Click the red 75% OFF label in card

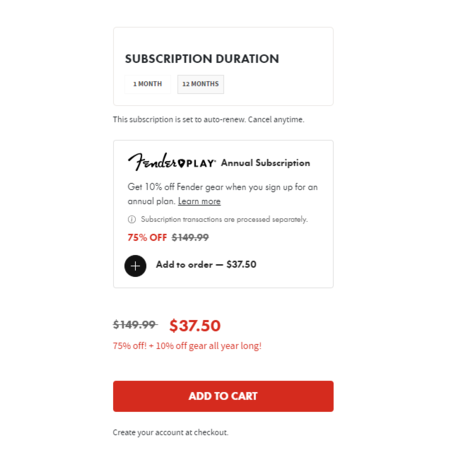[x=147, y=238]
